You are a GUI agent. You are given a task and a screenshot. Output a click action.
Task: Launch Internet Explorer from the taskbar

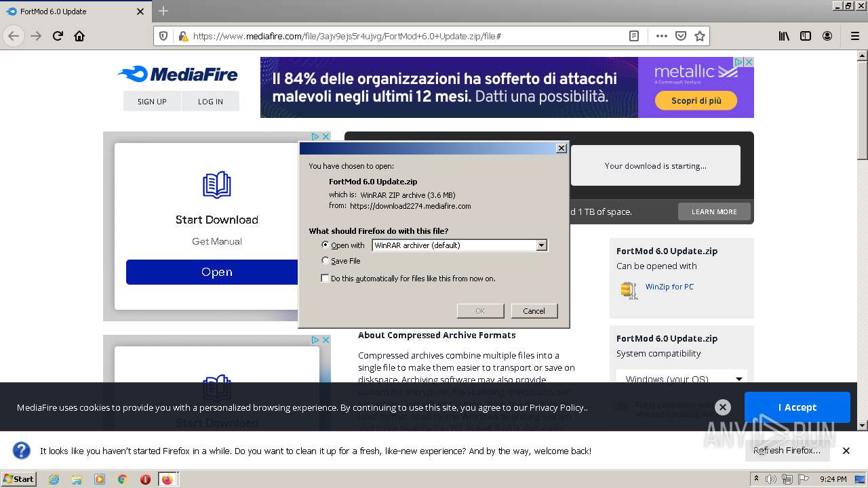coord(54,479)
